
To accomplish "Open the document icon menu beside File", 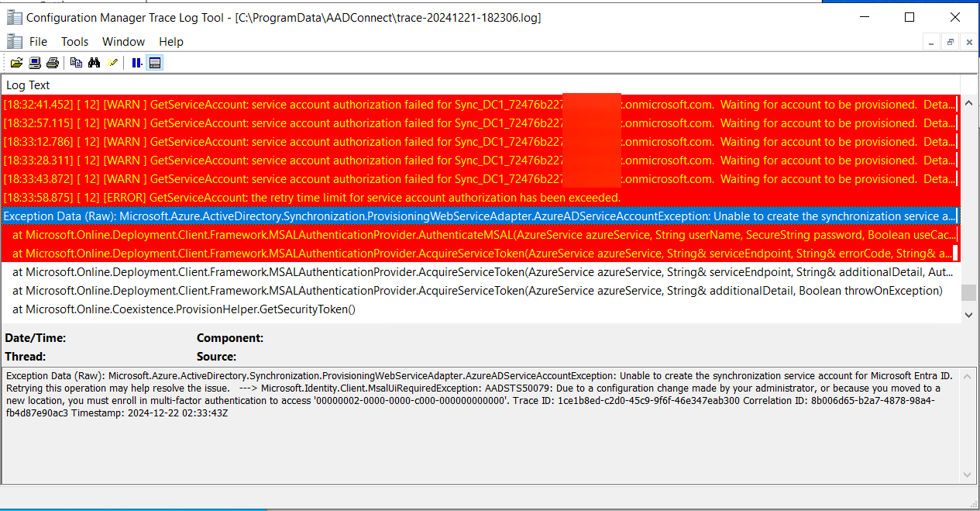I will (x=14, y=42).
